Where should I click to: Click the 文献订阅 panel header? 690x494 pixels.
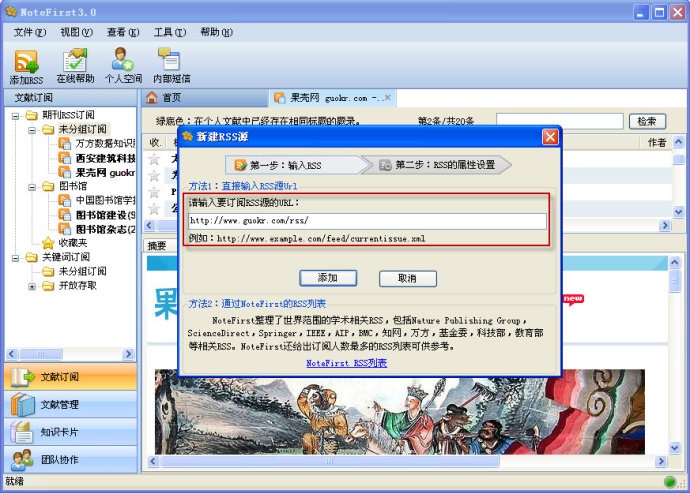pyautogui.click(x=70, y=98)
